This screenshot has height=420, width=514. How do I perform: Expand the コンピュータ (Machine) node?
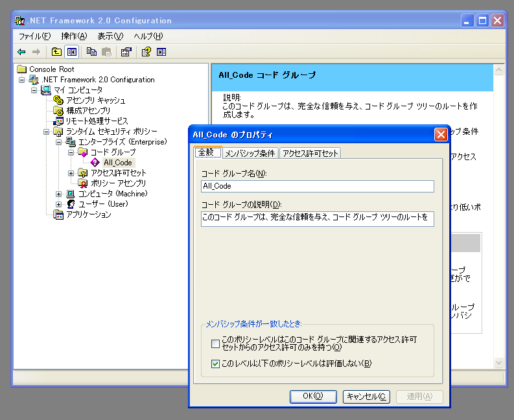(x=59, y=194)
